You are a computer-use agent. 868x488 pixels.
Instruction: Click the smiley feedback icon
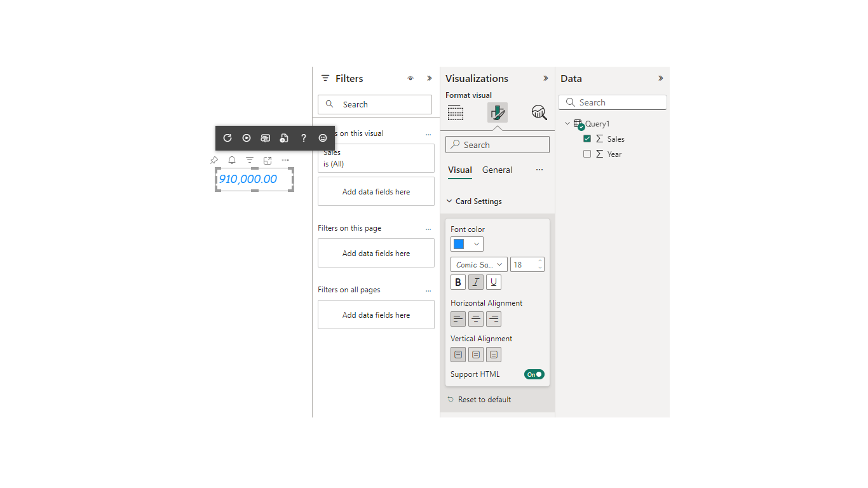(323, 138)
